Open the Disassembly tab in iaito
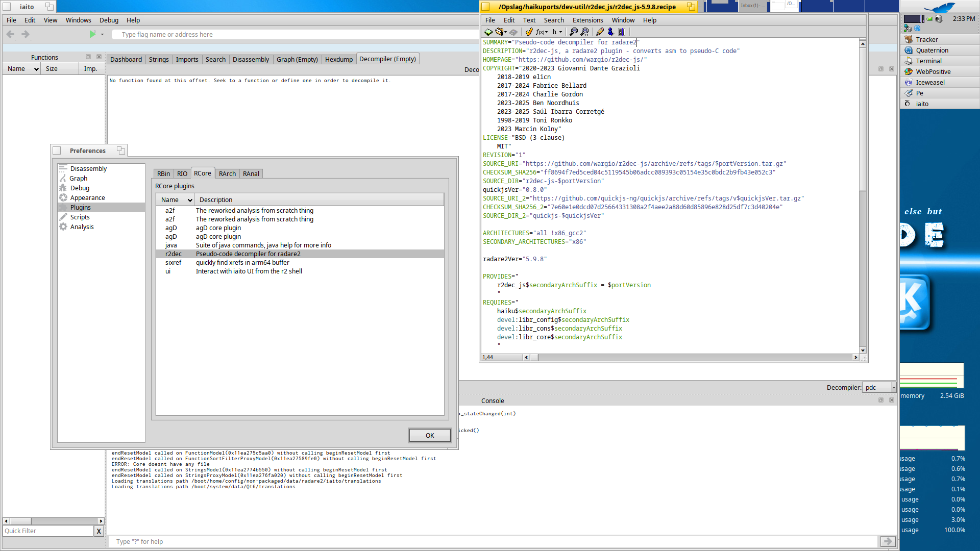This screenshot has height=551, width=980. (x=251, y=60)
